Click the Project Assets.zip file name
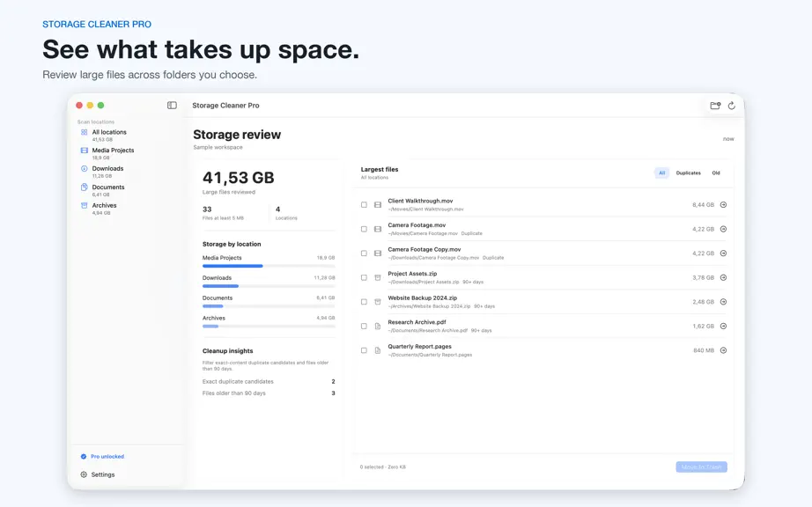This screenshot has height=507, width=812. coord(412,274)
